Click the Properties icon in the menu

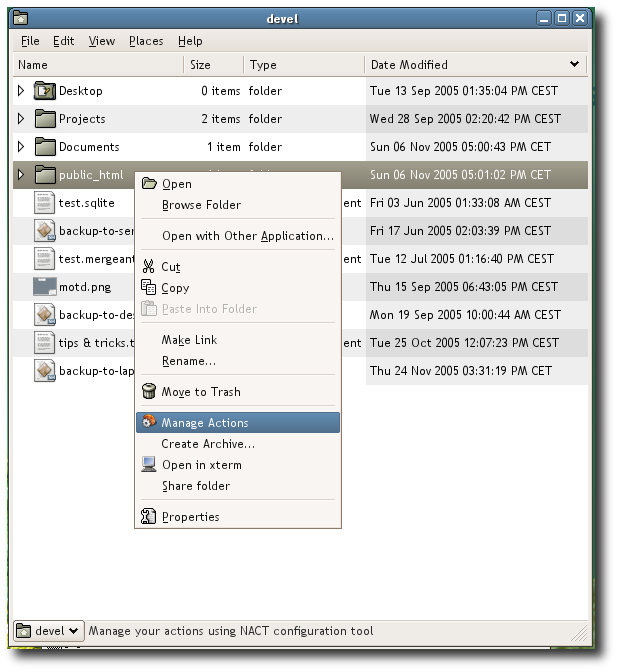(148, 516)
